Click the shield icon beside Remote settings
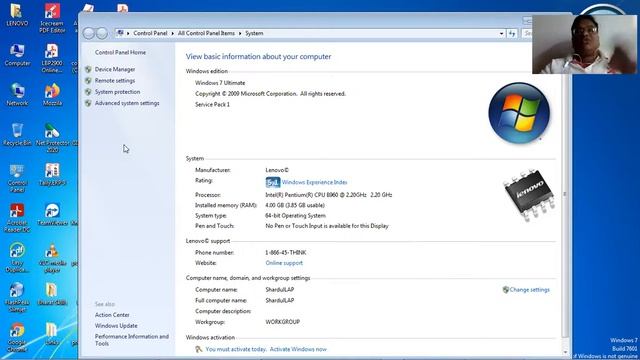 pyautogui.click(x=88, y=80)
